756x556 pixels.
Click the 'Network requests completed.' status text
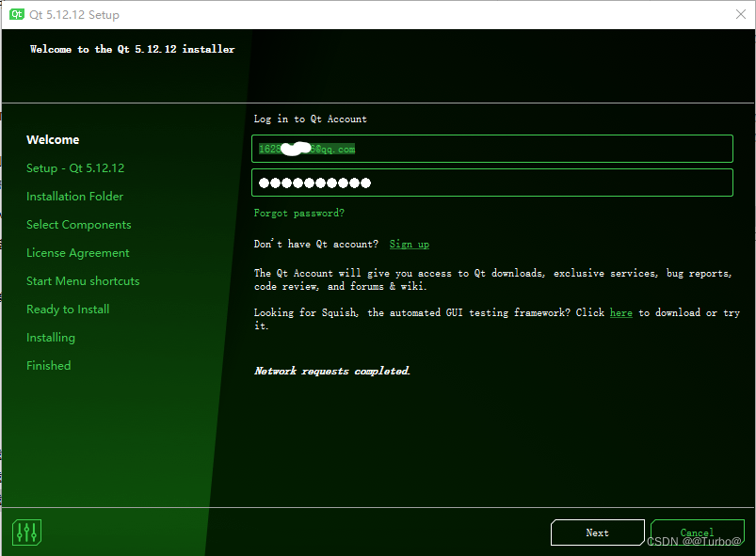tap(332, 371)
